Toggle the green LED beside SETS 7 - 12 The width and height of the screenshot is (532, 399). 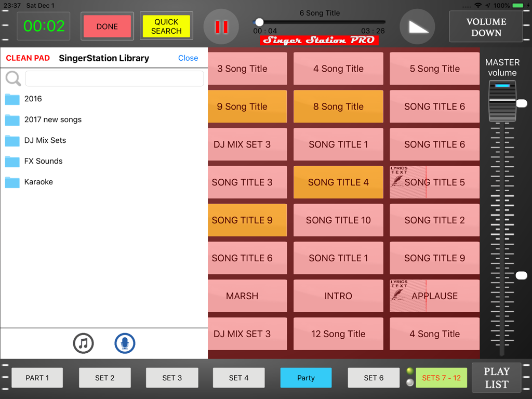410,371
